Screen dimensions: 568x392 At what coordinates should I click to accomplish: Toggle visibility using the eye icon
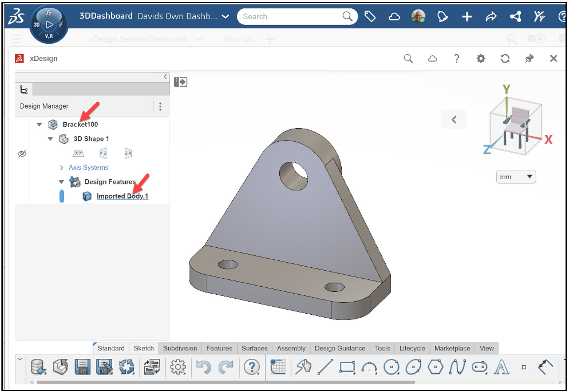click(x=22, y=153)
